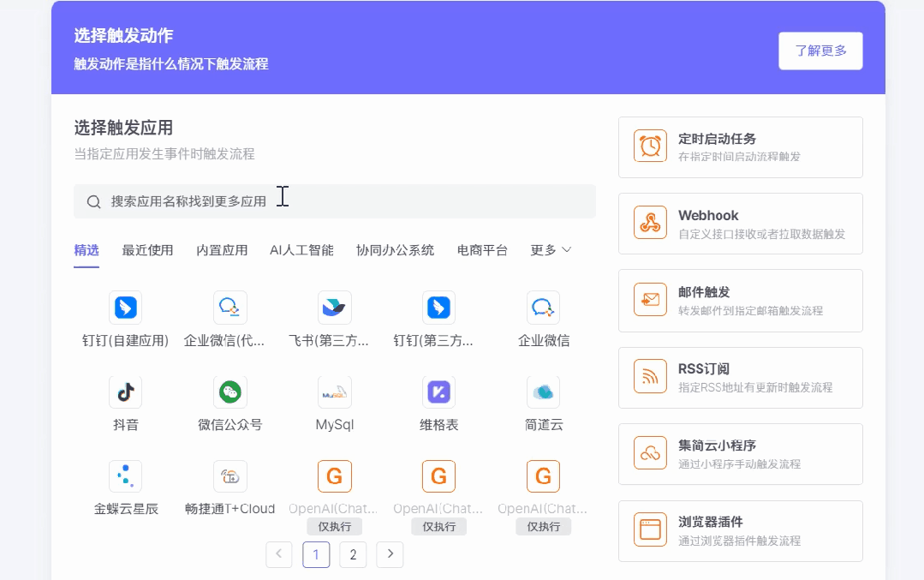Click the 指定RSS地址有更新时触发流程 description
Image resolution: width=924 pixels, height=580 pixels.
[x=755, y=387]
